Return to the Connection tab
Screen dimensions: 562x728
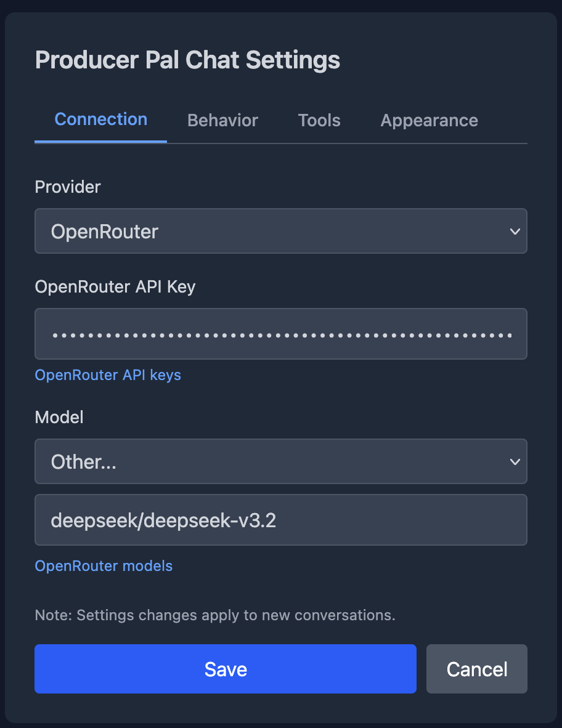[x=100, y=120]
